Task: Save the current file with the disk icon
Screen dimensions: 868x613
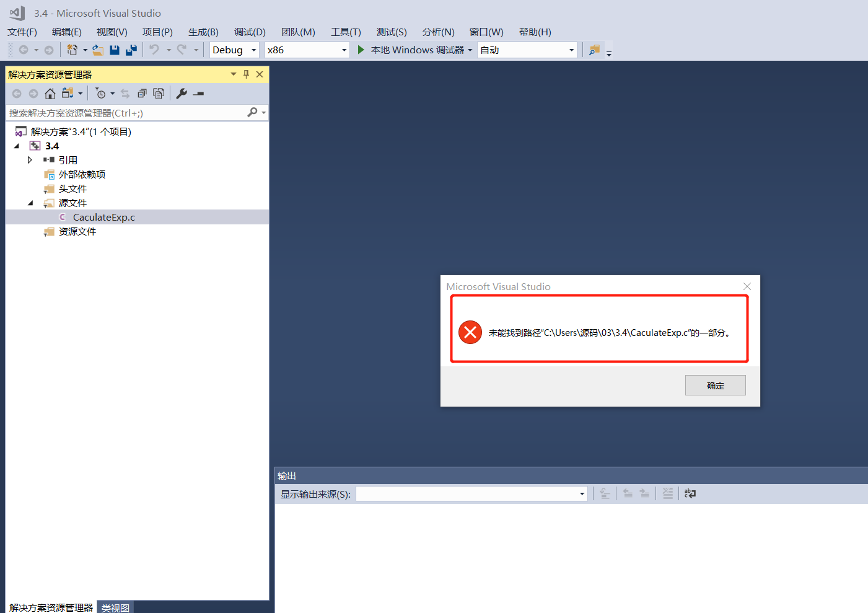Action: (115, 50)
